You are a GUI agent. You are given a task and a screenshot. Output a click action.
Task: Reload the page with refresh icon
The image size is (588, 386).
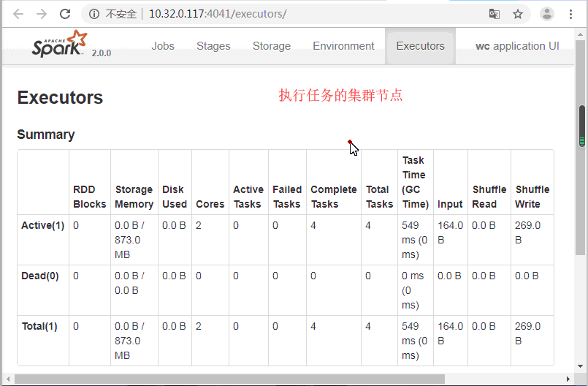point(65,14)
